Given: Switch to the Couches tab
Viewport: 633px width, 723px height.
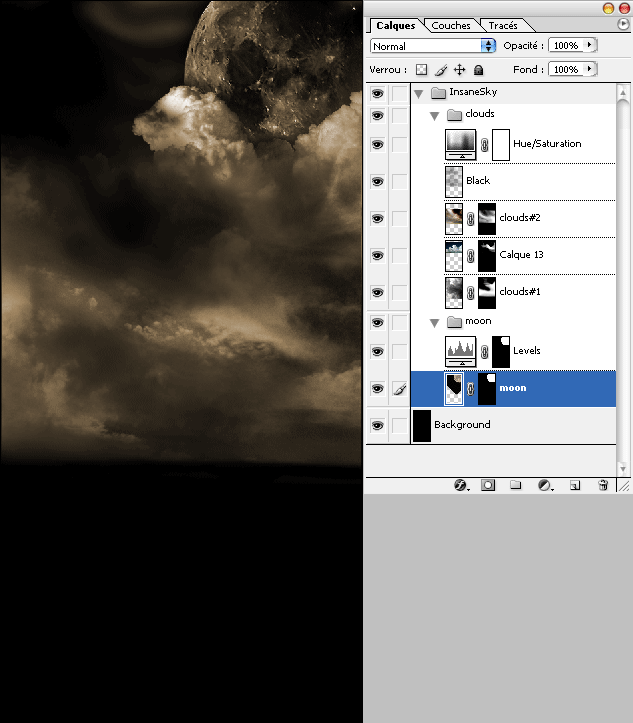Looking at the screenshot, I should (451, 25).
